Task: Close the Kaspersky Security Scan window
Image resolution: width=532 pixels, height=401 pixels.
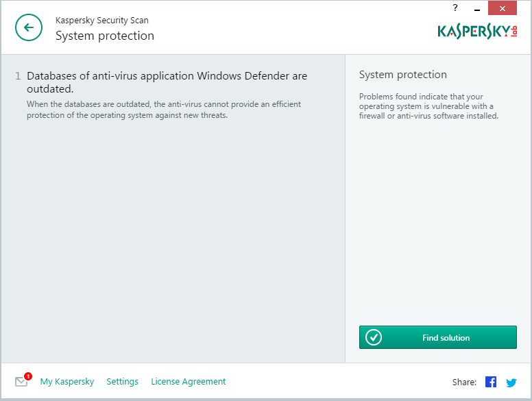Action: [503, 8]
